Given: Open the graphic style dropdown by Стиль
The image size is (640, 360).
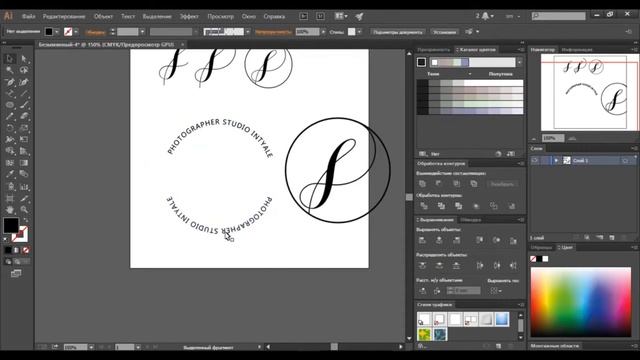Looking at the screenshot, I should pos(359,32).
